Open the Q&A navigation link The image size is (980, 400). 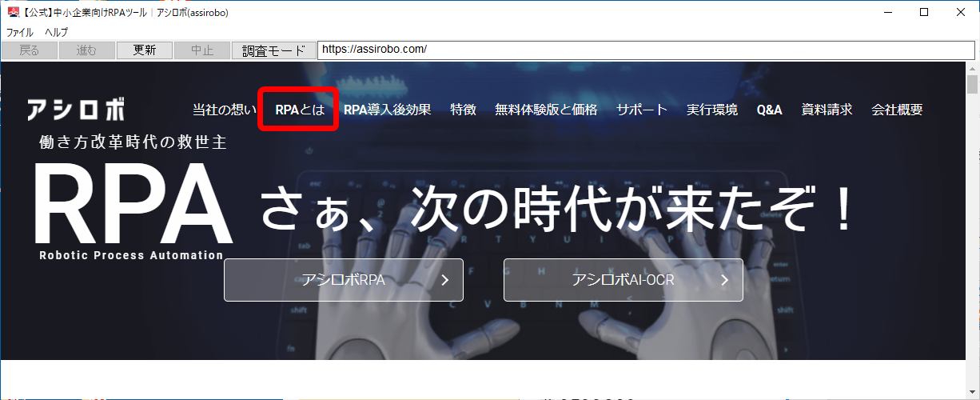tap(769, 110)
